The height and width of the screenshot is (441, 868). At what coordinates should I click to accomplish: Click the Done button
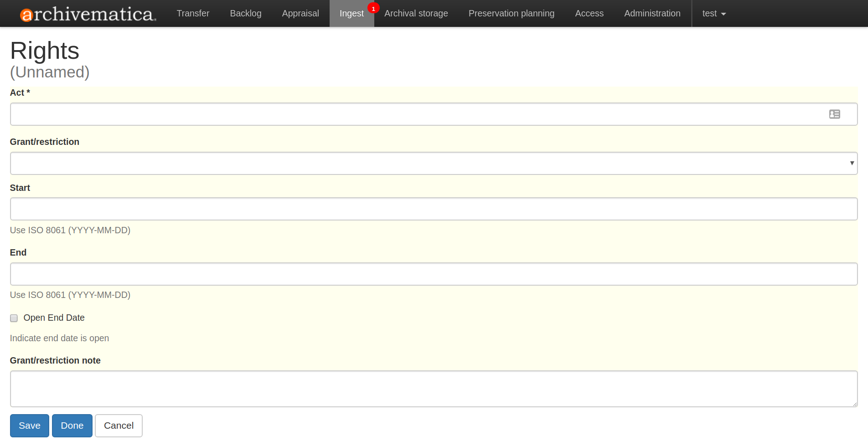click(x=72, y=425)
